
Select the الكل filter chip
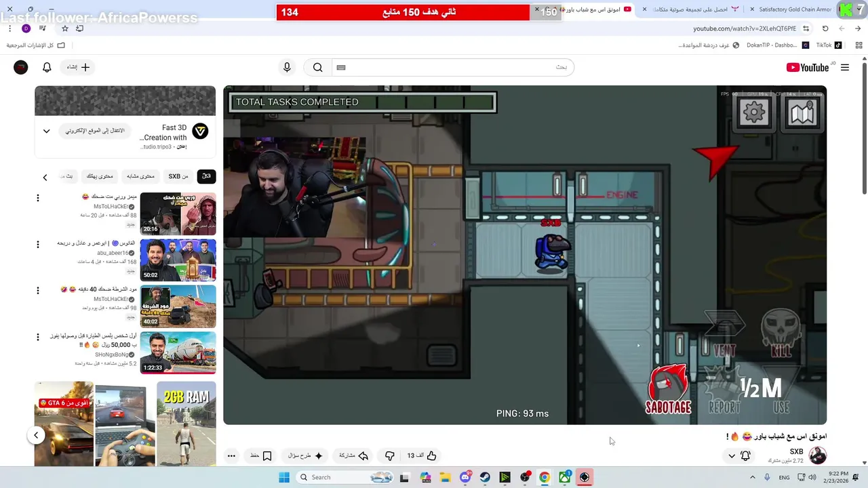pyautogui.click(x=206, y=176)
